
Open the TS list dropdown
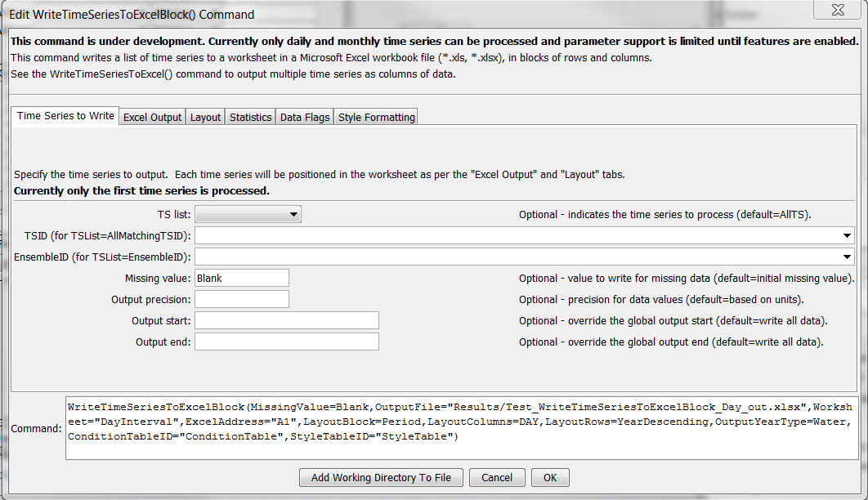pyautogui.click(x=294, y=213)
